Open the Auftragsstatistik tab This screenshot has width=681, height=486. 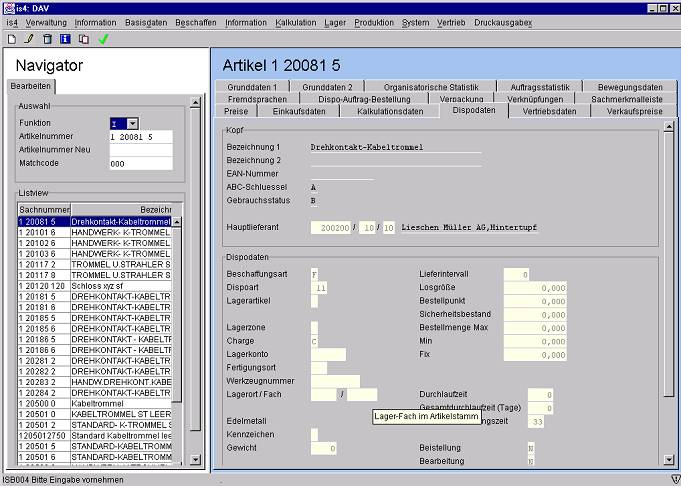click(546, 87)
